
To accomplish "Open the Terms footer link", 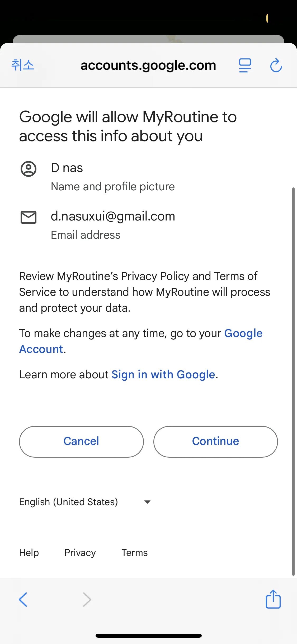I will pos(134,553).
